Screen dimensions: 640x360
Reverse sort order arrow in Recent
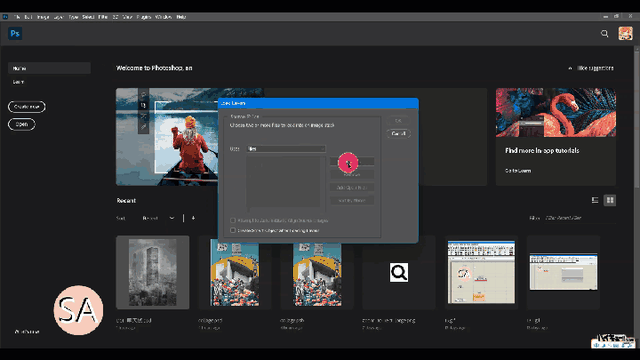(193, 218)
